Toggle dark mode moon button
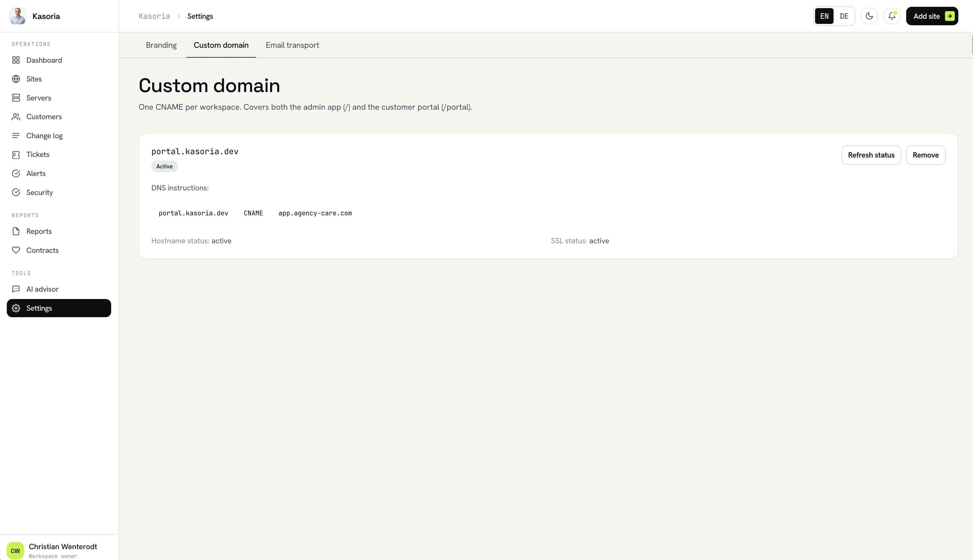This screenshot has height=560, width=973. [x=869, y=16]
